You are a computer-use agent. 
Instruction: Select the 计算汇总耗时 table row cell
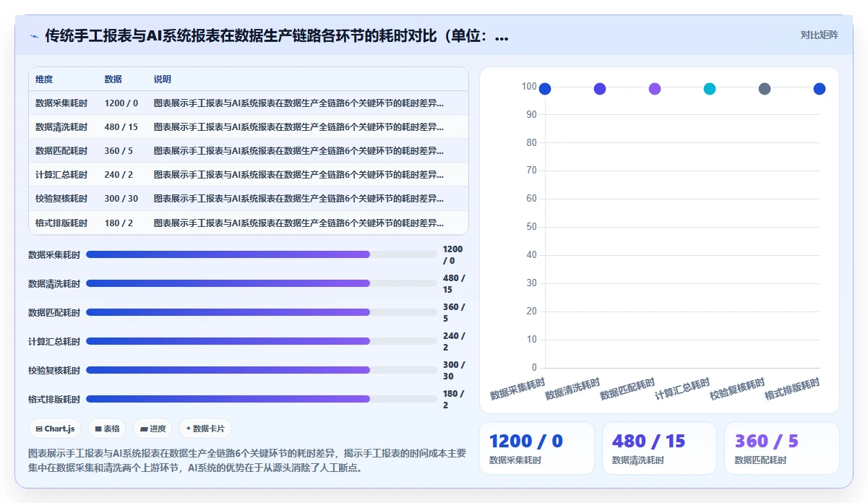coord(61,175)
